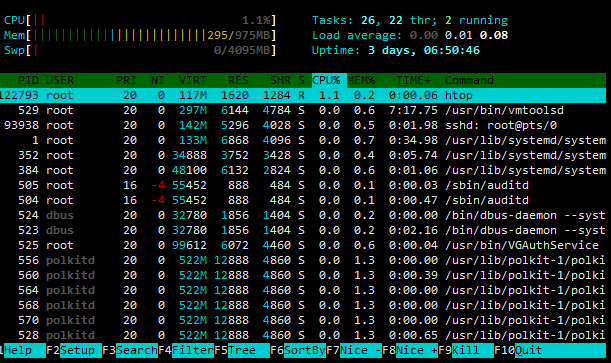The height and width of the screenshot is (363, 611).
Task: Click F9 Kill in the function bar
Action: tap(466, 350)
